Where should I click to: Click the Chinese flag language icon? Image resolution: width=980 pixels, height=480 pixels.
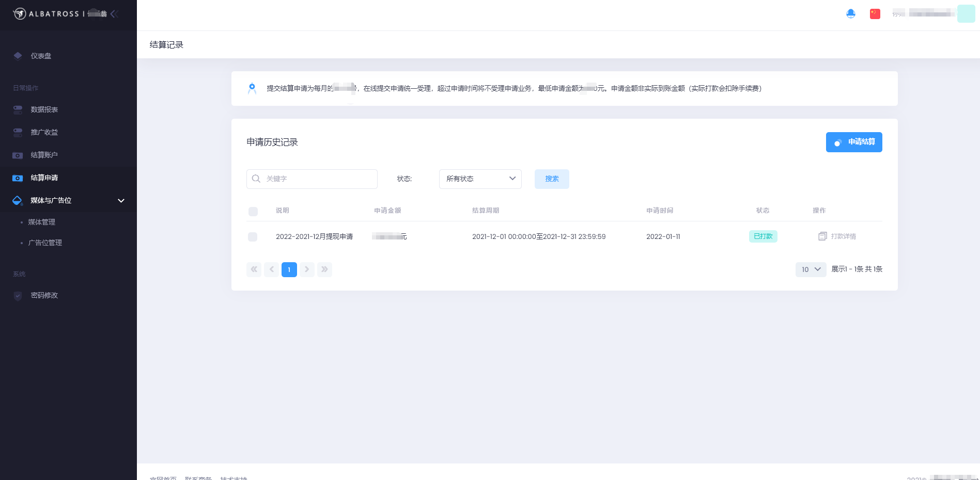(875, 14)
